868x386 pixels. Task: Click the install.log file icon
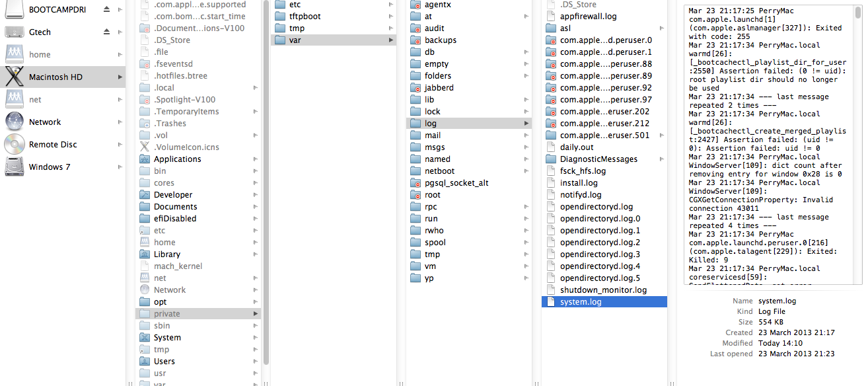tap(551, 182)
